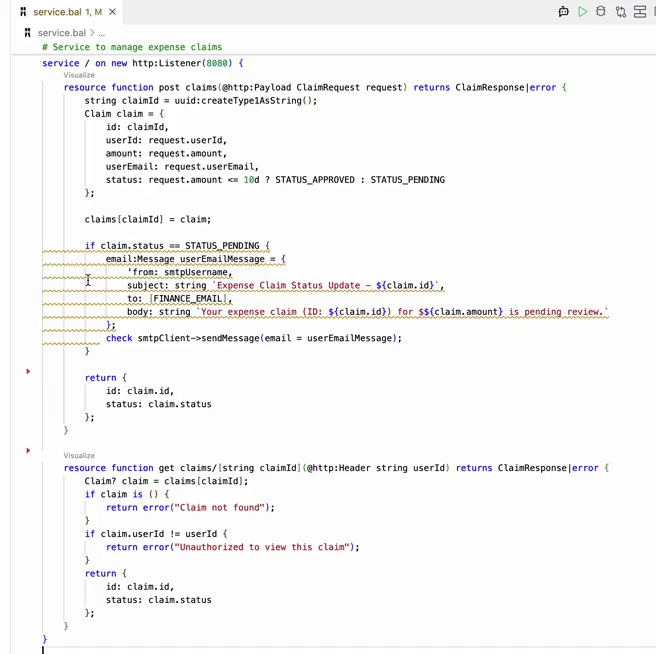
Task: Click 'http:Listener(8080)' in the service declaration
Action: pos(182,63)
